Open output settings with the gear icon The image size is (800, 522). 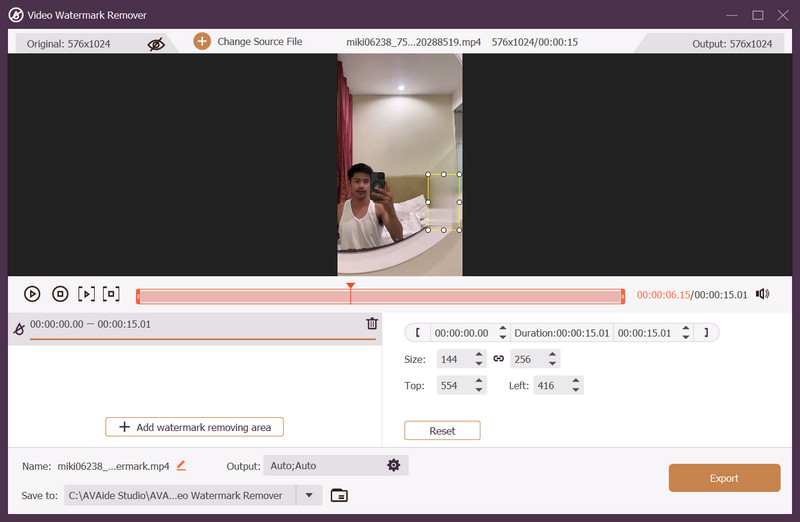pyautogui.click(x=393, y=465)
